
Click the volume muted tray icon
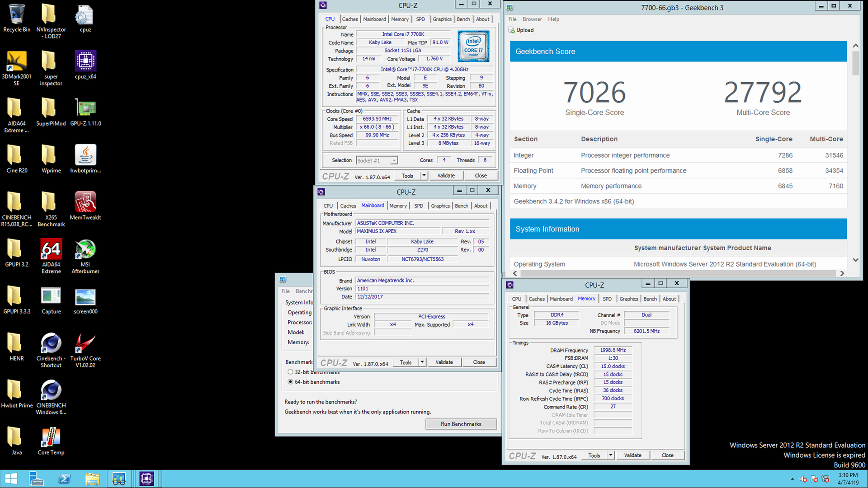[x=803, y=479]
